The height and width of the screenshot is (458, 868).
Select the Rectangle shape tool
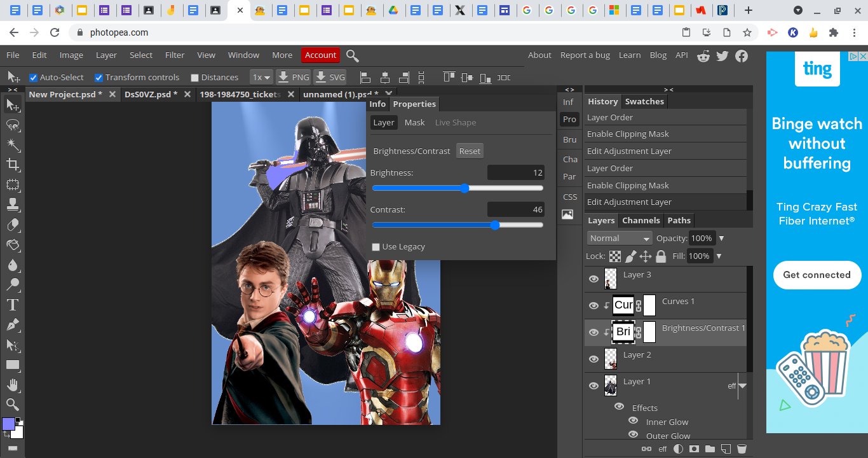(13, 365)
